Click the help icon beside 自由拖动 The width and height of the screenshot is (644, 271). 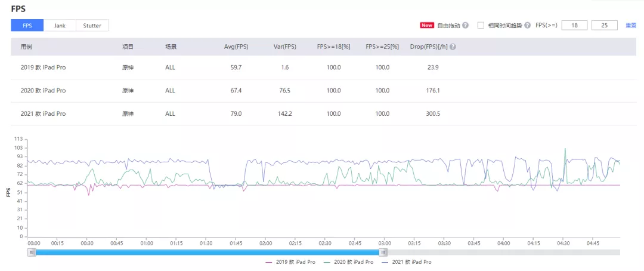pyautogui.click(x=465, y=26)
